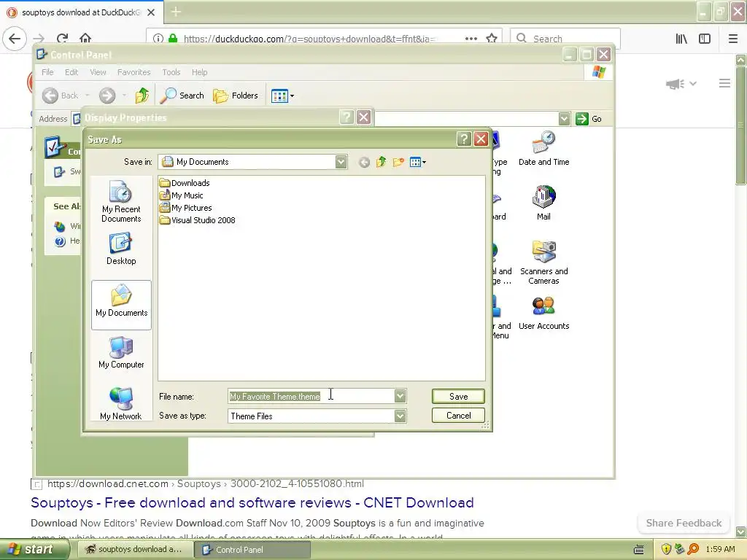This screenshot has width=747, height=560.
Task: Open Tools menu in Control Panel
Action: [x=171, y=72]
